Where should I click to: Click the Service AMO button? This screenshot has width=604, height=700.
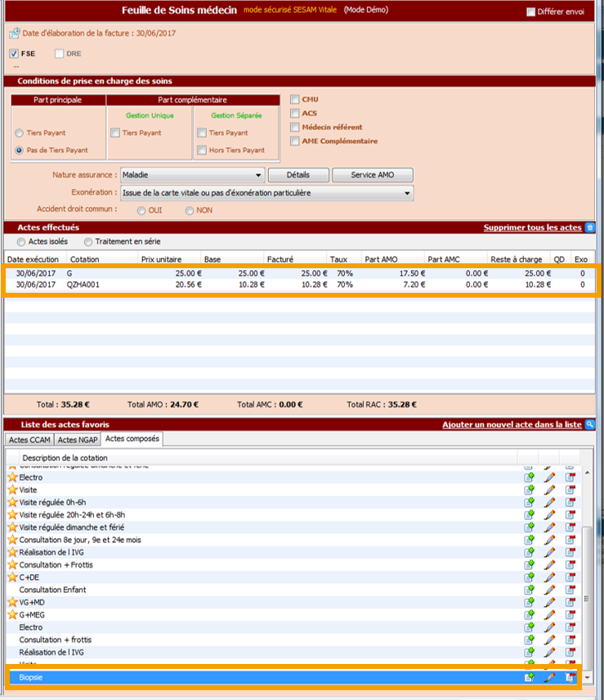[373, 175]
